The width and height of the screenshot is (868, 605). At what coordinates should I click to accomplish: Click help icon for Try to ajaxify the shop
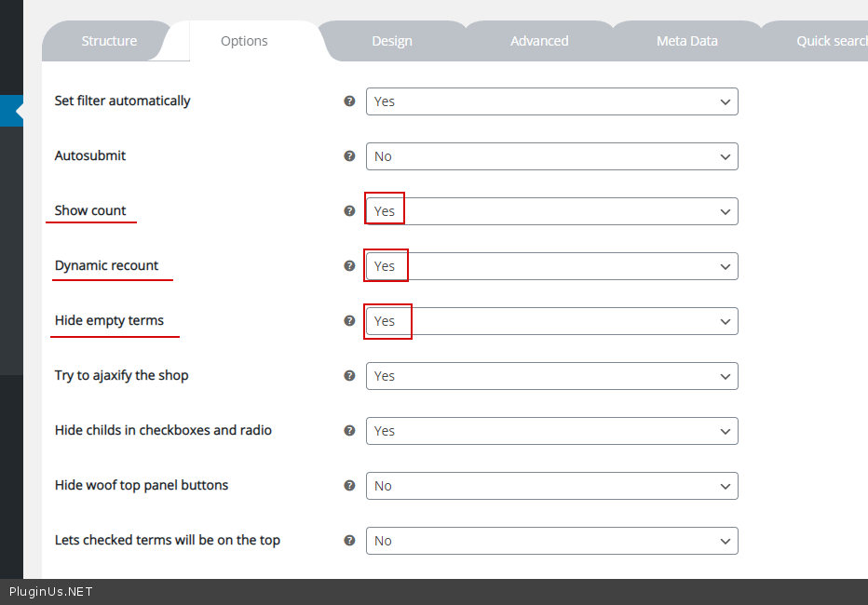349,375
